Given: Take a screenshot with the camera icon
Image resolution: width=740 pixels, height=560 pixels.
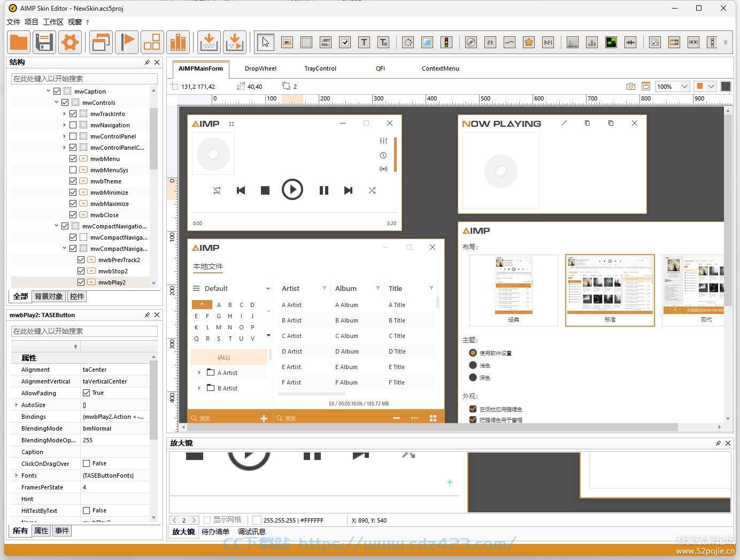Looking at the screenshot, I should (x=631, y=86).
